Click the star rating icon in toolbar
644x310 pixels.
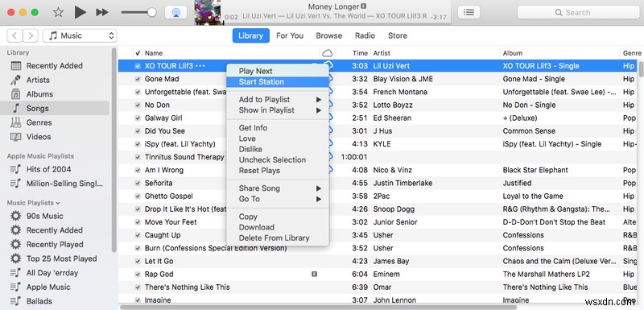[x=58, y=12]
